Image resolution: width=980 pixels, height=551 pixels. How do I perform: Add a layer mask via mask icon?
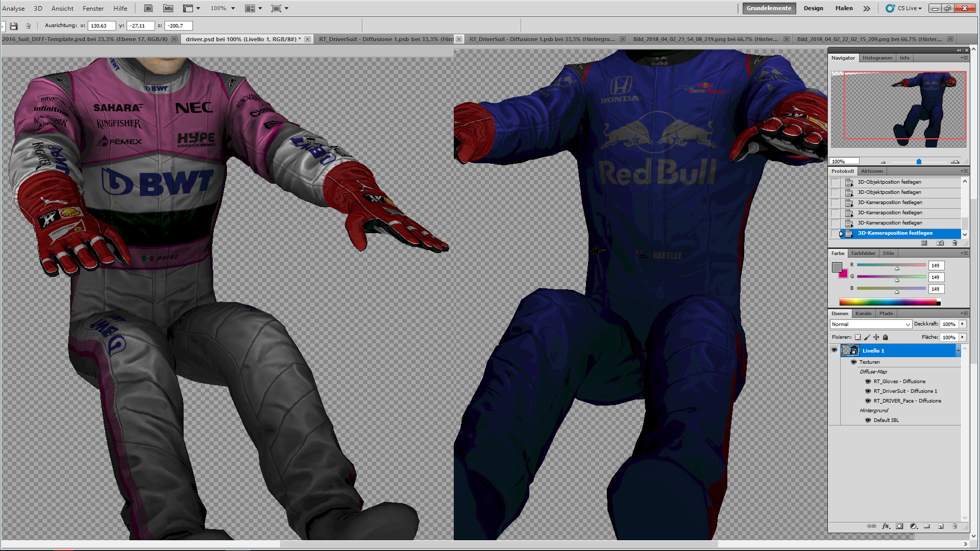coord(899,526)
